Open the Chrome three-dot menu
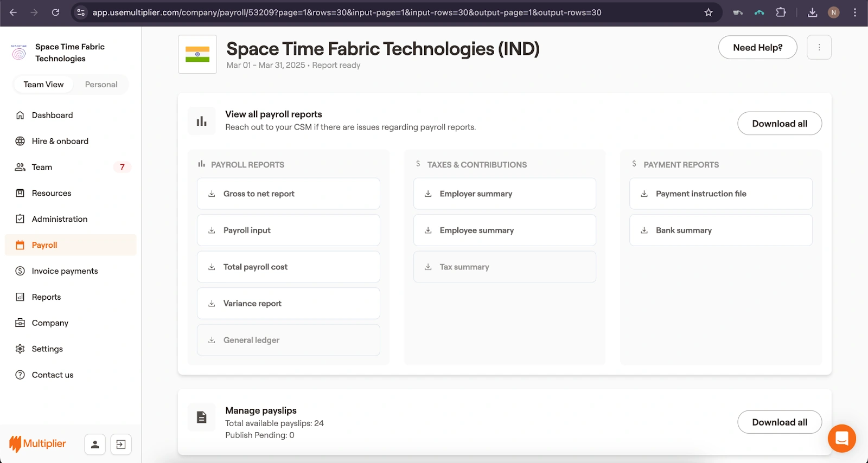 [855, 12]
